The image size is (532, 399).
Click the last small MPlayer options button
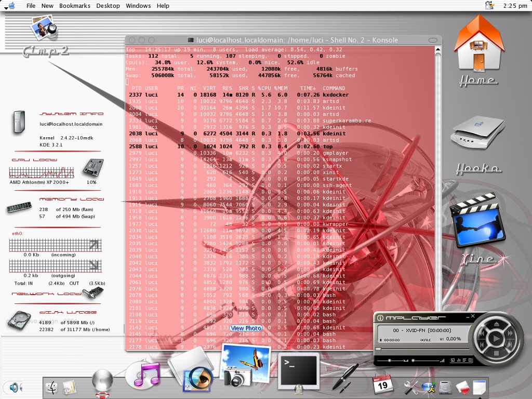coord(470,360)
